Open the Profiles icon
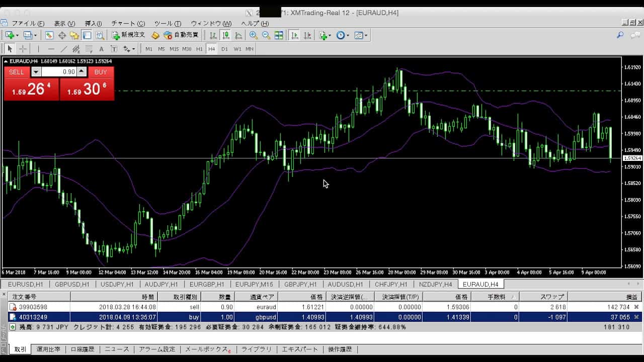This screenshot has height=362, width=644. [27, 35]
